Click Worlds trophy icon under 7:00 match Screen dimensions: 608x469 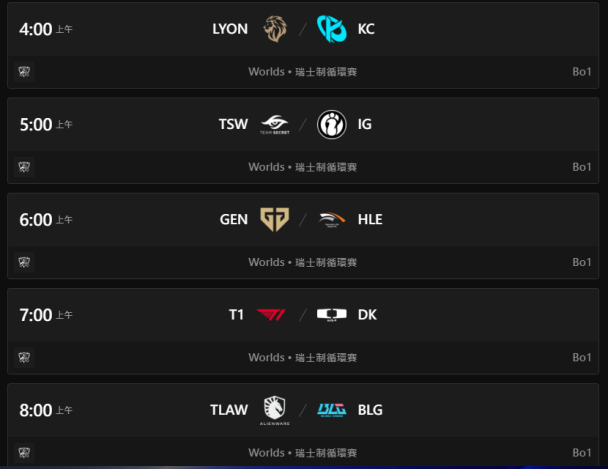pyautogui.click(x=24, y=357)
